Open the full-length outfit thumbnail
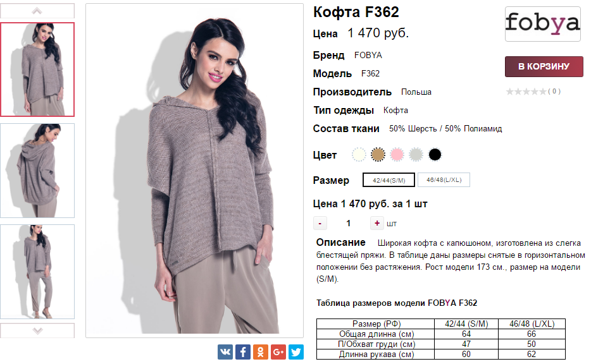The image size is (591, 364). coord(37,272)
